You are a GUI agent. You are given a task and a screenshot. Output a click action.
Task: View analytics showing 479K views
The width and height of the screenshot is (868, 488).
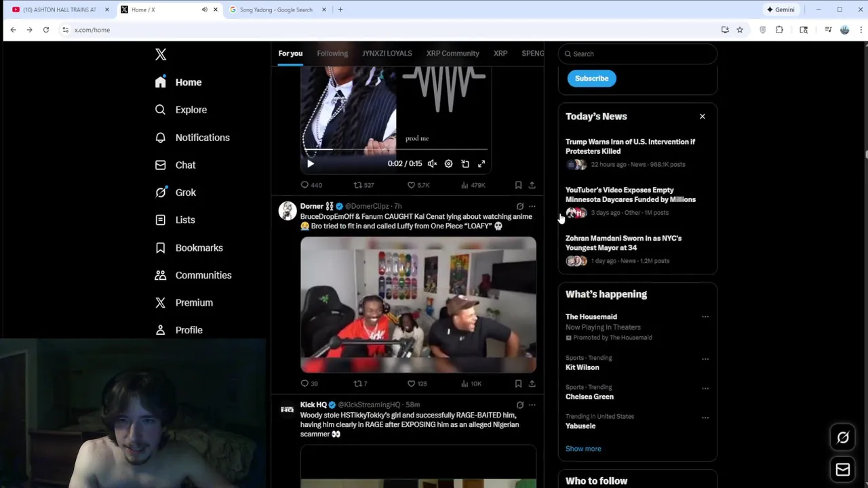pyautogui.click(x=473, y=185)
